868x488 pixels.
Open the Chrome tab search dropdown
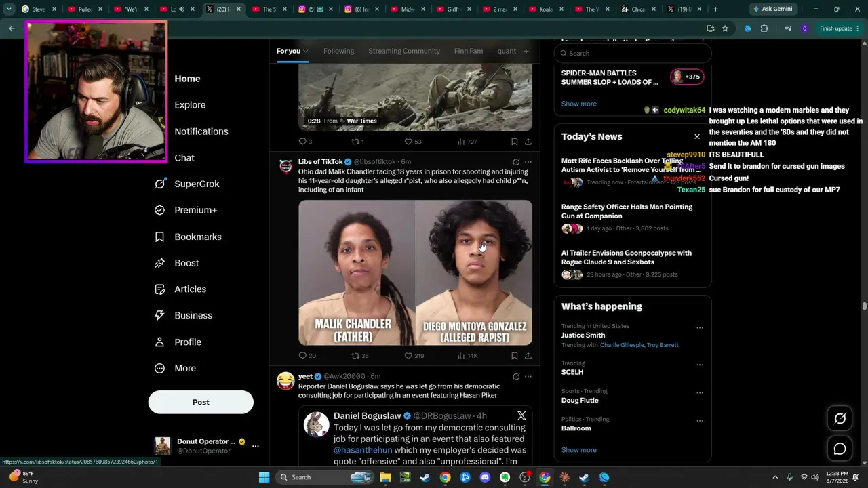tap(9, 9)
